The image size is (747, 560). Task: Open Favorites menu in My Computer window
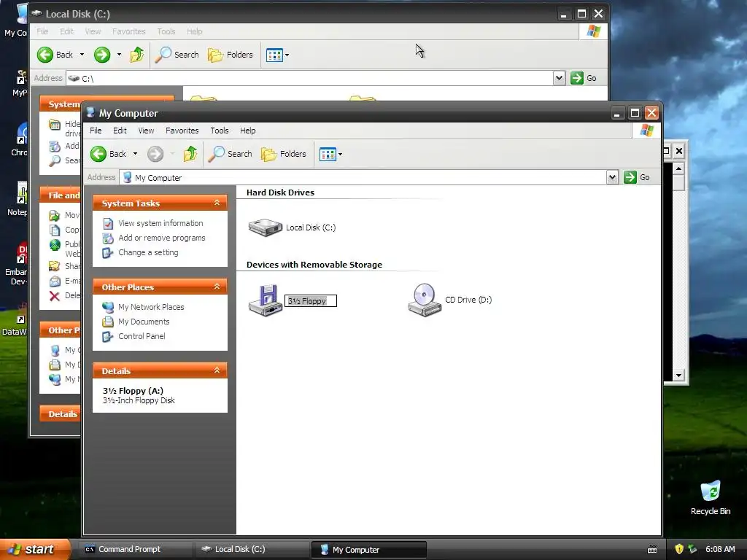(182, 131)
